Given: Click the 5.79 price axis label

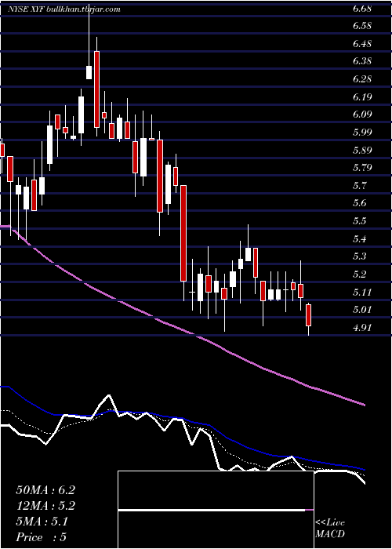Looking at the screenshot, I should coord(362,168).
